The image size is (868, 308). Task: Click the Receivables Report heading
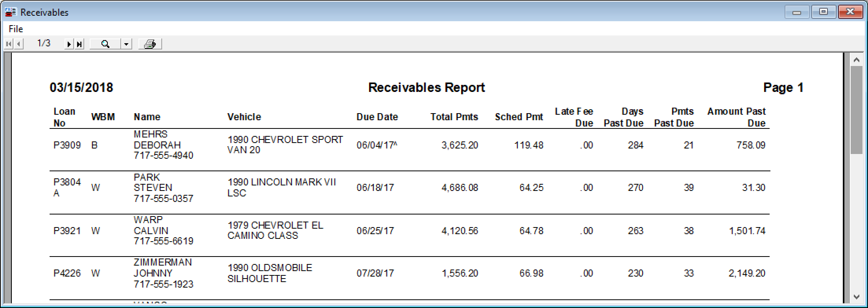click(426, 88)
